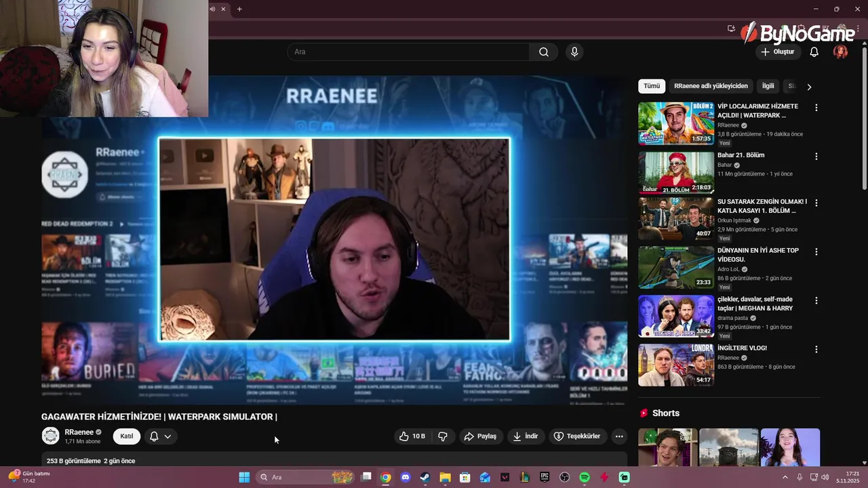Open Steam from the taskbar
868x488 pixels.
[425, 477]
